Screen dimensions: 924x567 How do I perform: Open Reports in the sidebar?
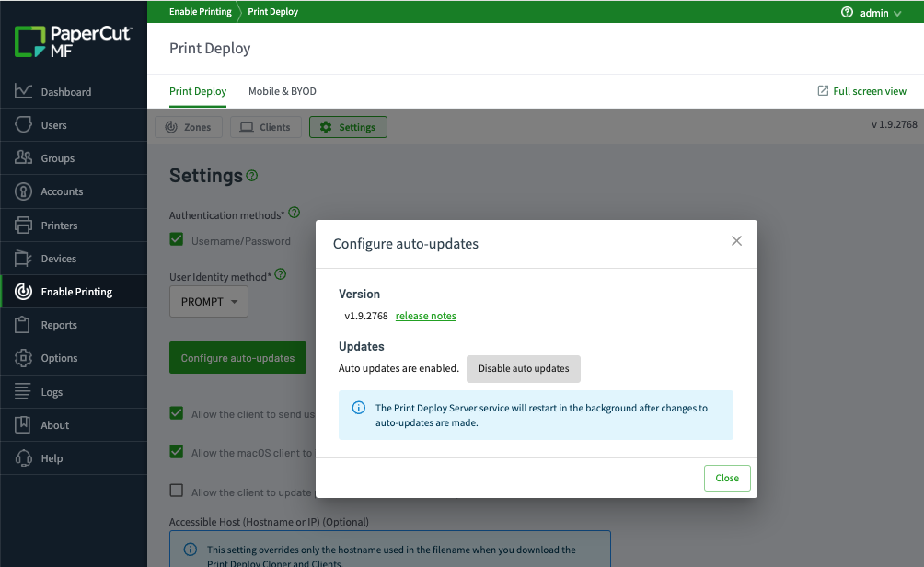tap(74, 324)
